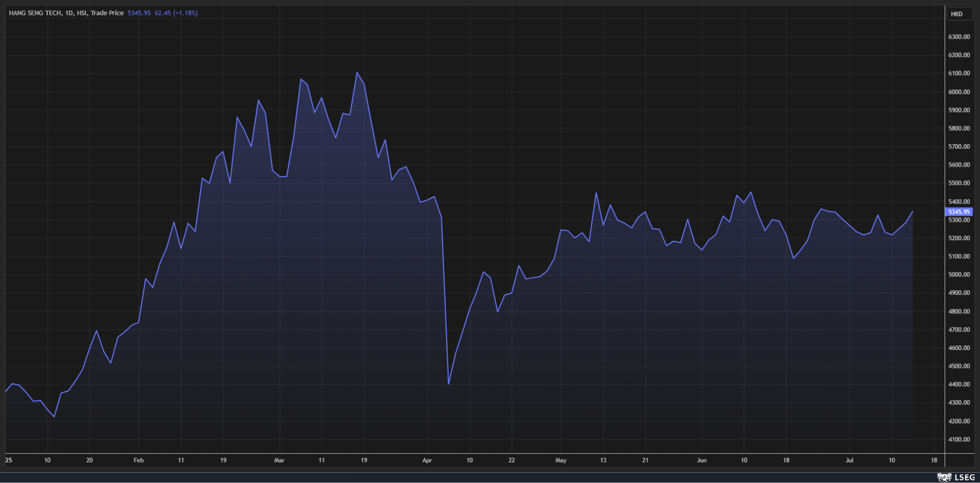The image size is (980, 483).
Task: Click the 4200.00 price axis label
Action: coord(959,421)
